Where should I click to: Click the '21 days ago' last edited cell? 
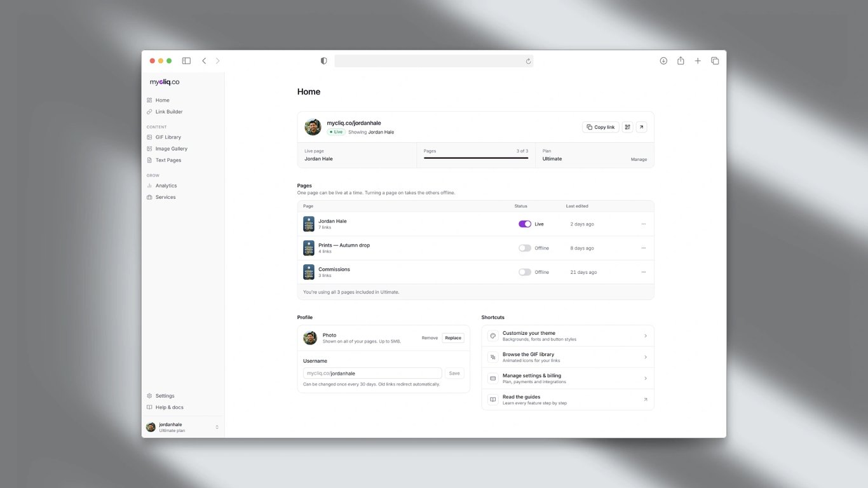583,272
